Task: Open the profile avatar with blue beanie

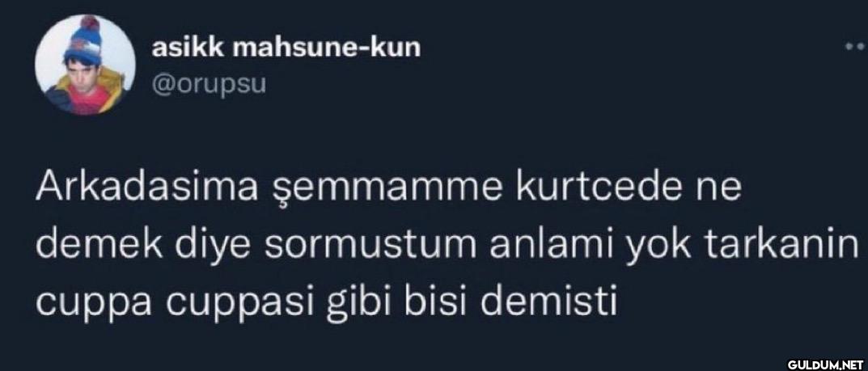Action: pos(86,65)
